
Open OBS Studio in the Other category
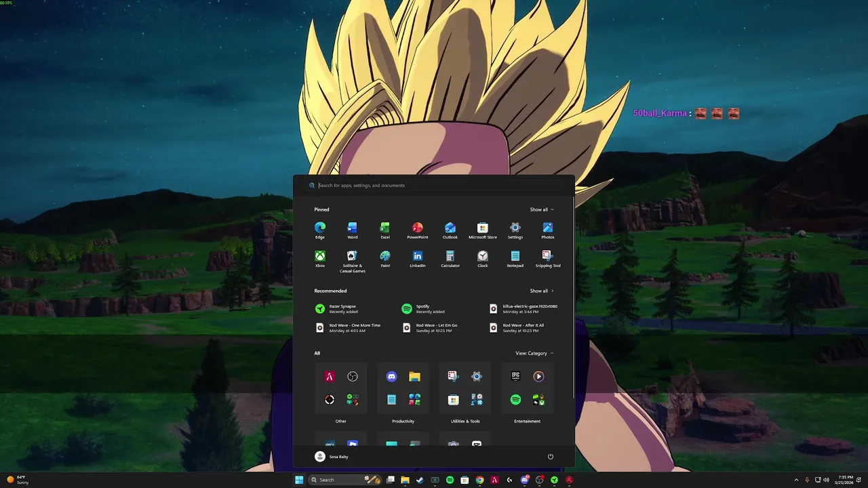point(353,377)
